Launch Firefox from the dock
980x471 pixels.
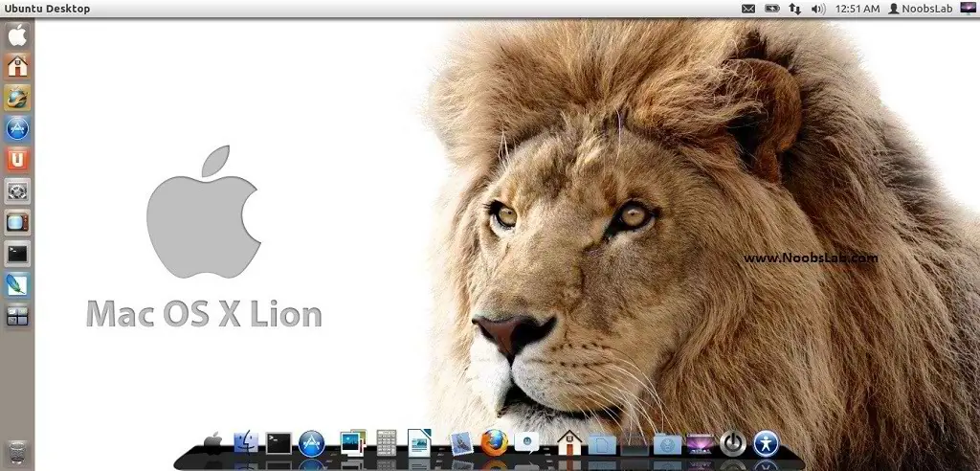pyautogui.click(x=495, y=443)
